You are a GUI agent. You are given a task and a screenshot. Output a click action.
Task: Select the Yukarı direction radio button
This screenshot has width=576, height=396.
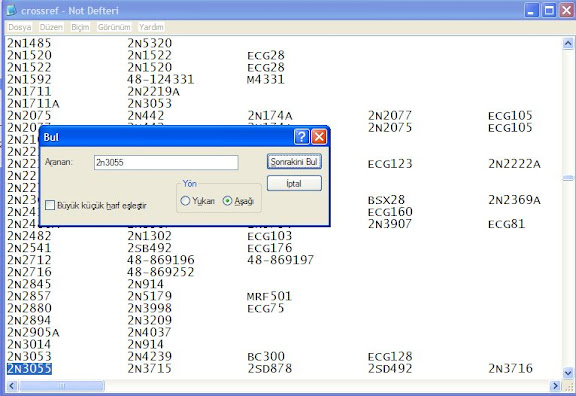[185, 201]
